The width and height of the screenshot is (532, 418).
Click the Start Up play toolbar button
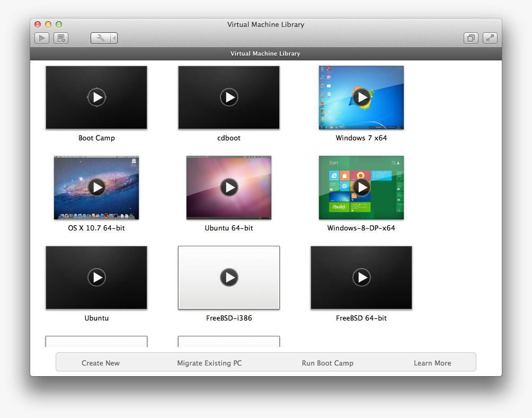[42, 38]
